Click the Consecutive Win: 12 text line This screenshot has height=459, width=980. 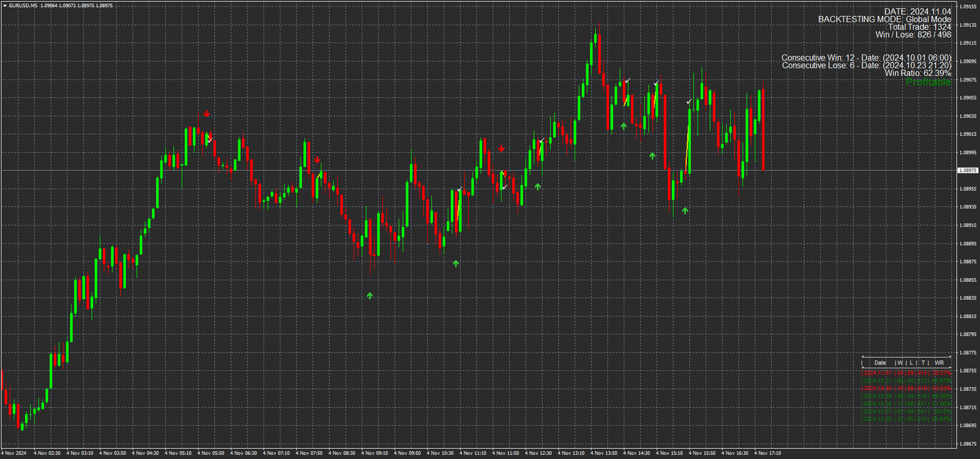(866, 58)
